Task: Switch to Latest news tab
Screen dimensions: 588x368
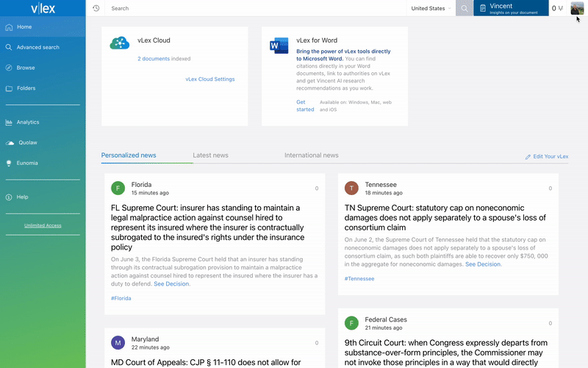Action: point(210,155)
